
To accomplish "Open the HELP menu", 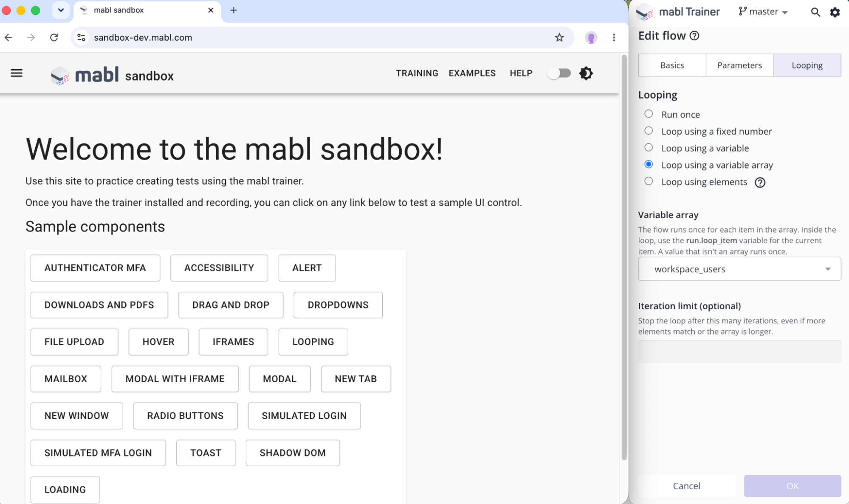I will pos(521,73).
